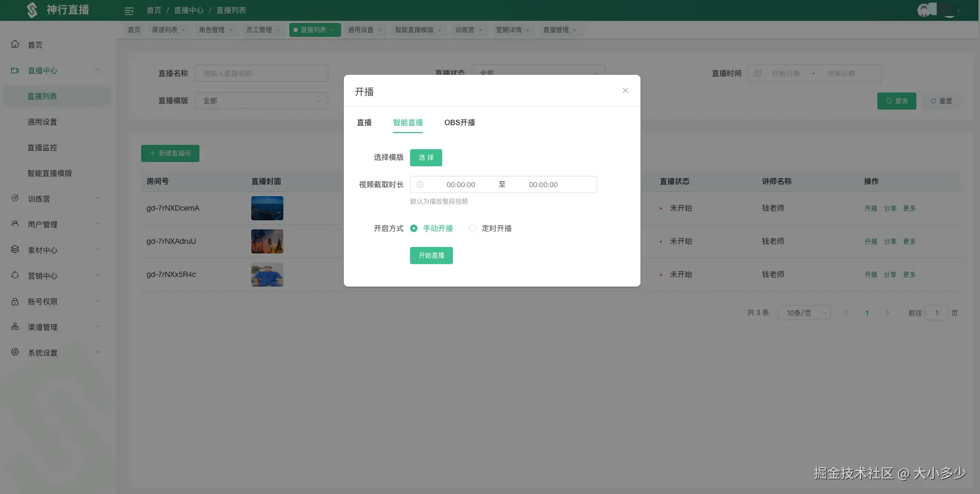Viewport: 980px width, 494px height.
Task: Click 开播 link for room gd-7rNXDcemA
Action: pos(871,209)
